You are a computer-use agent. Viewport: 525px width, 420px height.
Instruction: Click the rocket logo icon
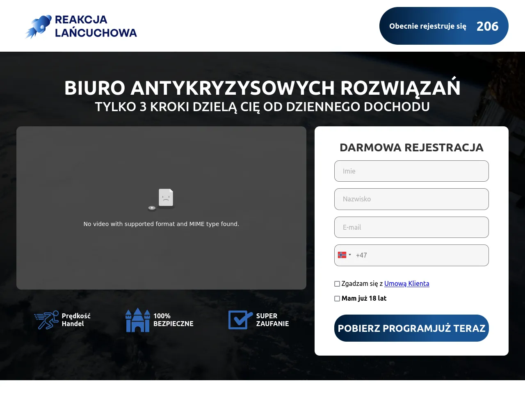[x=38, y=27]
